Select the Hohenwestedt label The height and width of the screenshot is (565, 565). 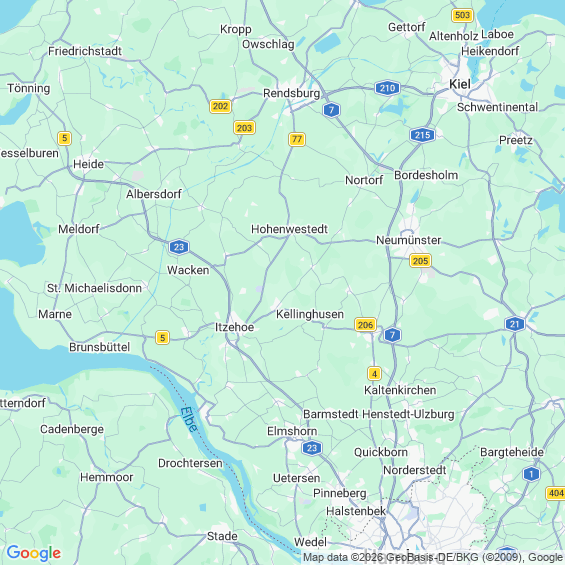289,229
